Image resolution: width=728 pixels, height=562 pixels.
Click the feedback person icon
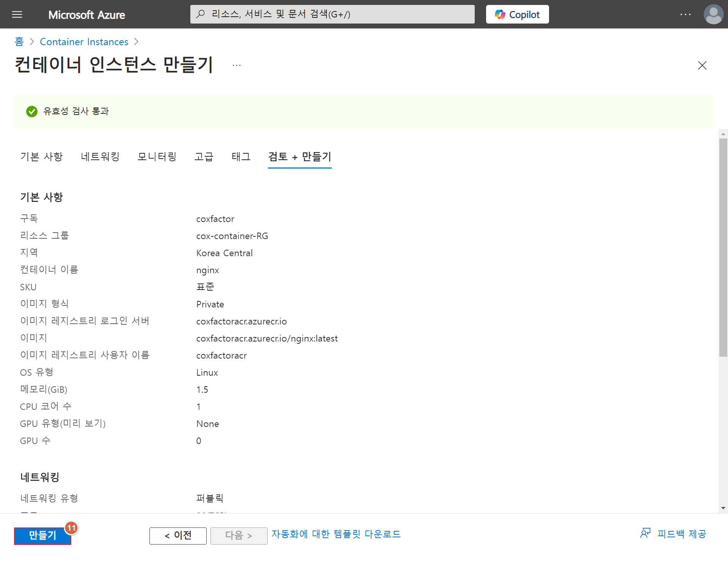645,534
